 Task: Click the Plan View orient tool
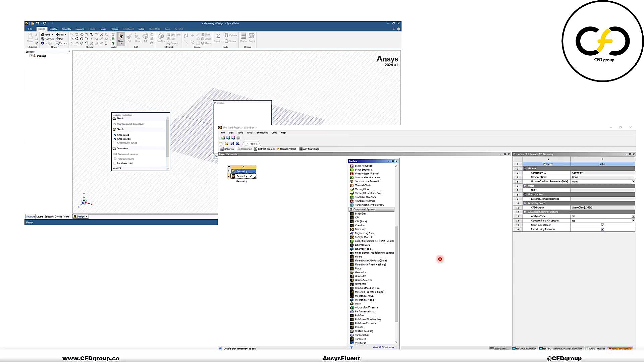pos(48,39)
